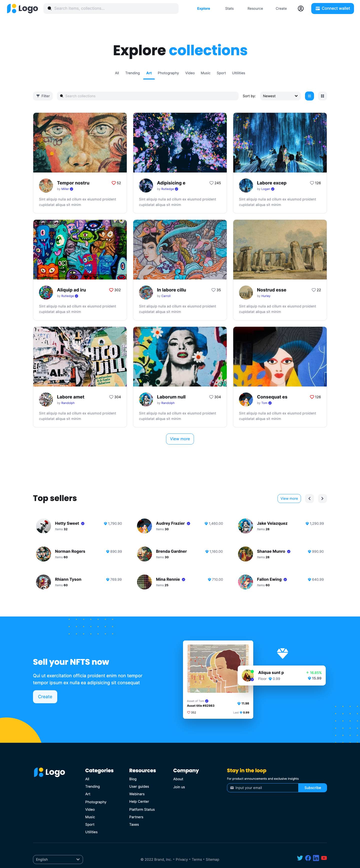The height and width of the screenshot is (868, 360).
Task: Show next top sellers with right arrow
Action: click(x=322, y=498)
